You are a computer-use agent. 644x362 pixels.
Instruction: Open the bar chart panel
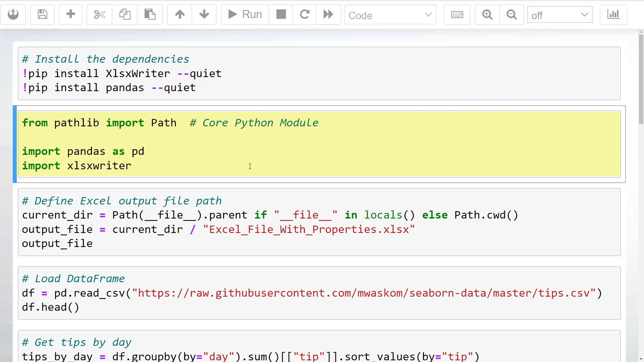click(x=613, y=14)
